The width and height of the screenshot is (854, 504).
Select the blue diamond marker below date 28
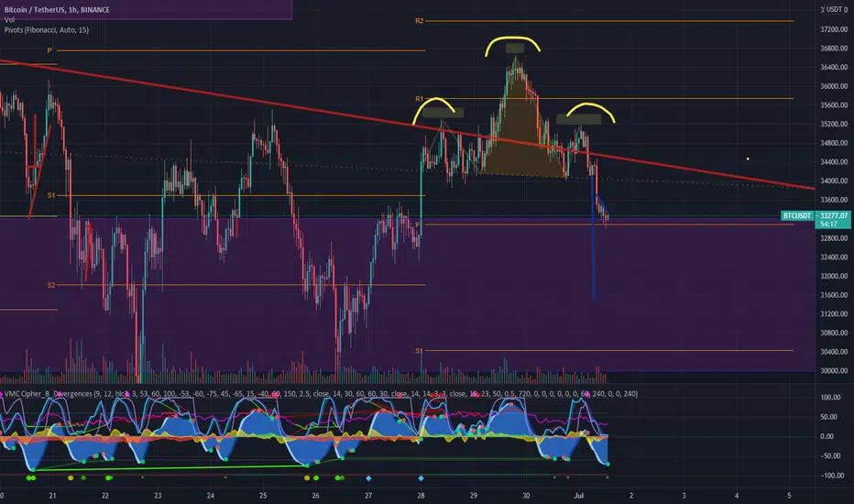(421, 477)
